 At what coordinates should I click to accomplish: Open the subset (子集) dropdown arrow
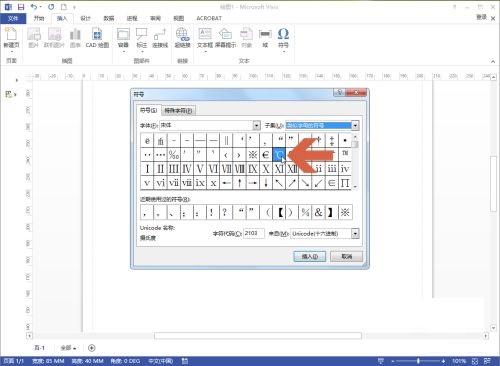[355, 125]
